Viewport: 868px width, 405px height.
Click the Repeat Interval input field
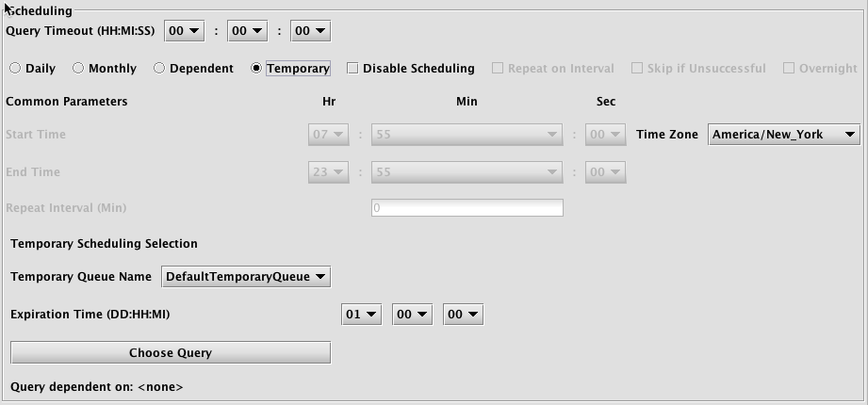click(467, 208)
